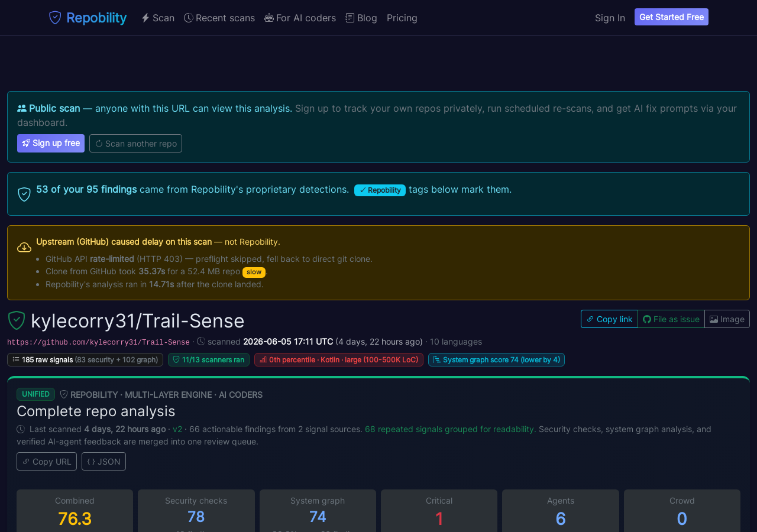Click the 11/13 scanners ran badge

click(x=209, y=359)
